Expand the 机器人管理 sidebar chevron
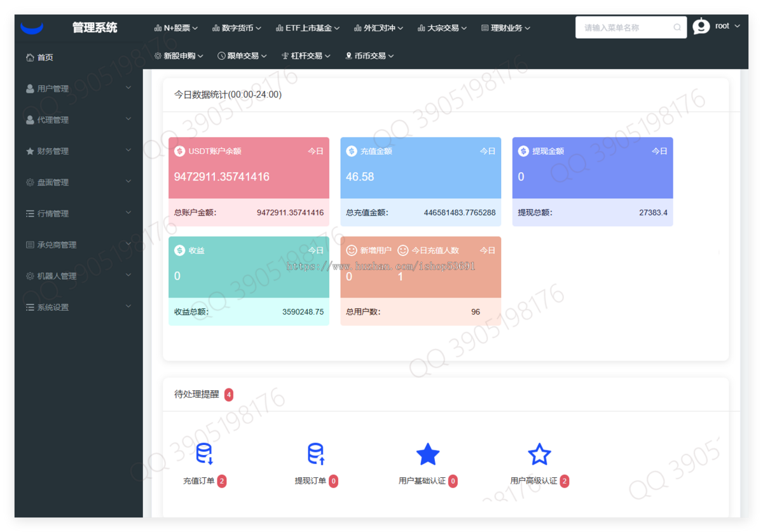The image size is (763, 532). point(128,275)
